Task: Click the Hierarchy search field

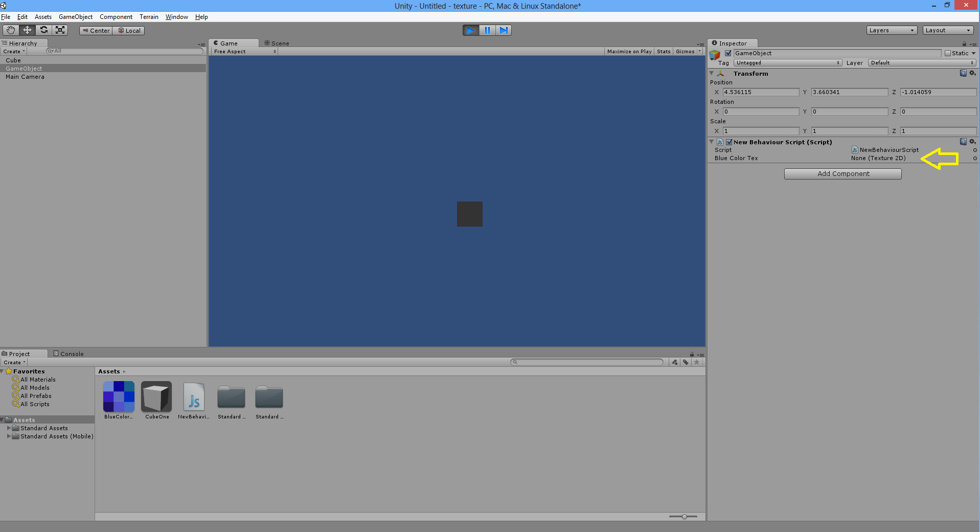Action: [125, 51]
